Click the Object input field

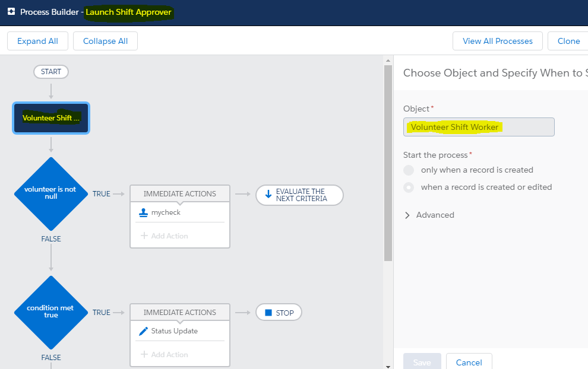479,127
